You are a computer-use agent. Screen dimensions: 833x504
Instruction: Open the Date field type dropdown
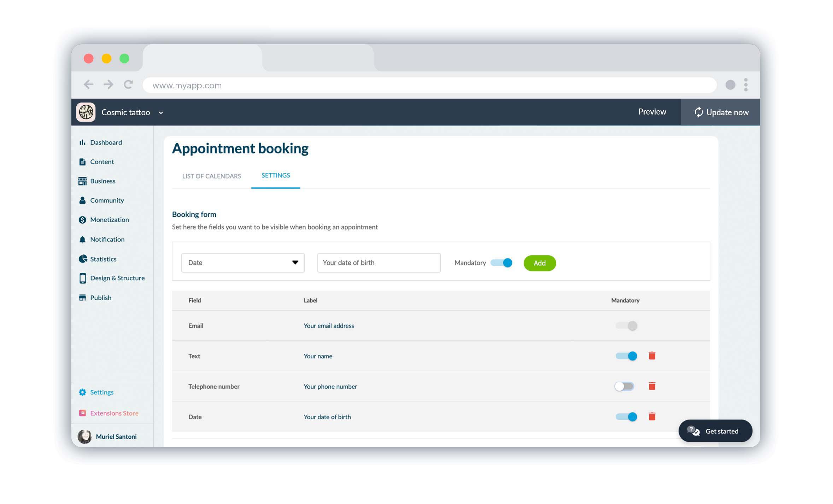[x=243, y=263]
